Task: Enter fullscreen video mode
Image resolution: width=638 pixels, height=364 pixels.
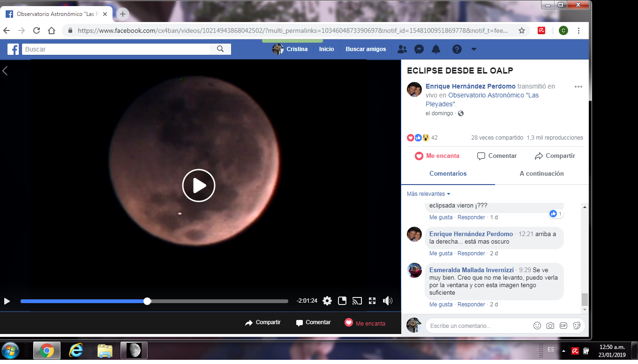Action: pos(372,301)
